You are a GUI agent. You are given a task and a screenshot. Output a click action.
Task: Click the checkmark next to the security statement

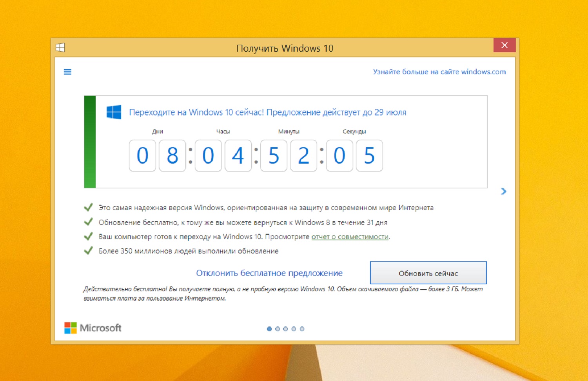click(88, 207)
